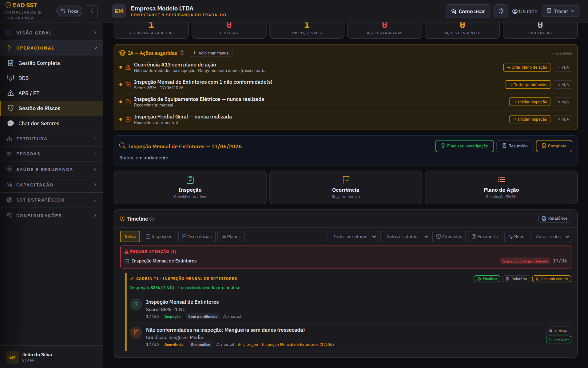Mark Inspeção de Equipamentos Elétricos suggestion N/A
The height and width of the screenshot is (368, 588).
[x=563, y=102]
